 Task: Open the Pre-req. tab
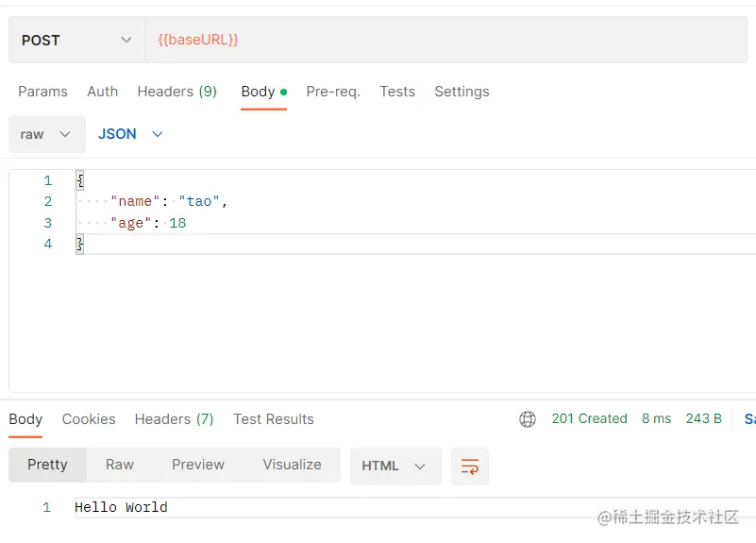[333, 92]
